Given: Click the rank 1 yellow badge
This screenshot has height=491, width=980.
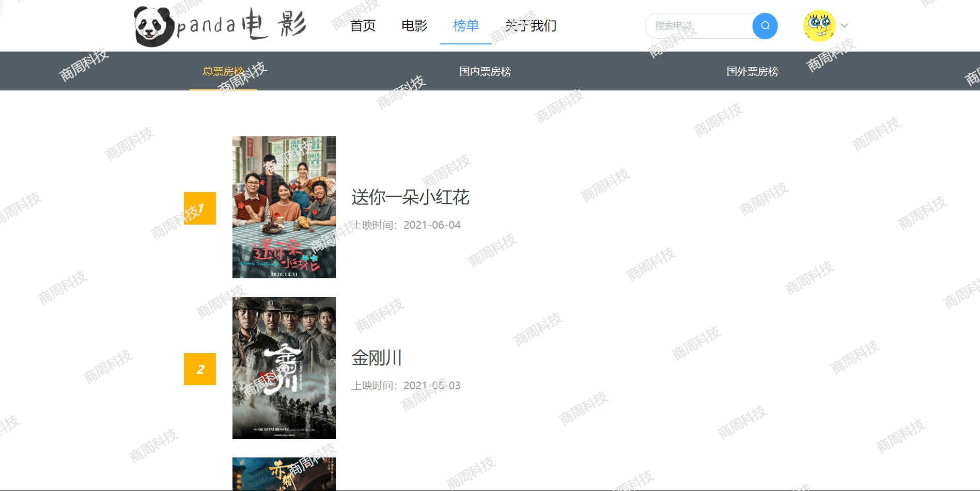Looking at the screenshot, I should (x=200, y=209).
